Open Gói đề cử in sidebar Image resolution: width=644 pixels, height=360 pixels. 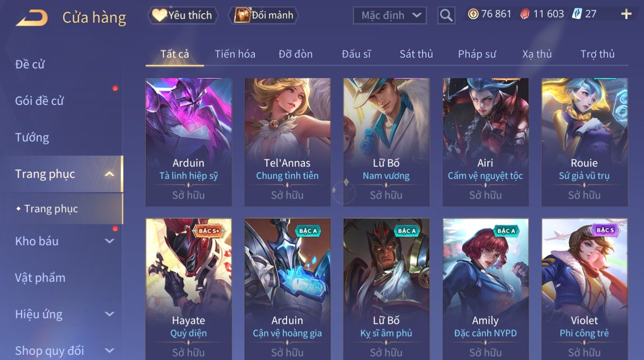pyautogui.click(x=39, y=101)
